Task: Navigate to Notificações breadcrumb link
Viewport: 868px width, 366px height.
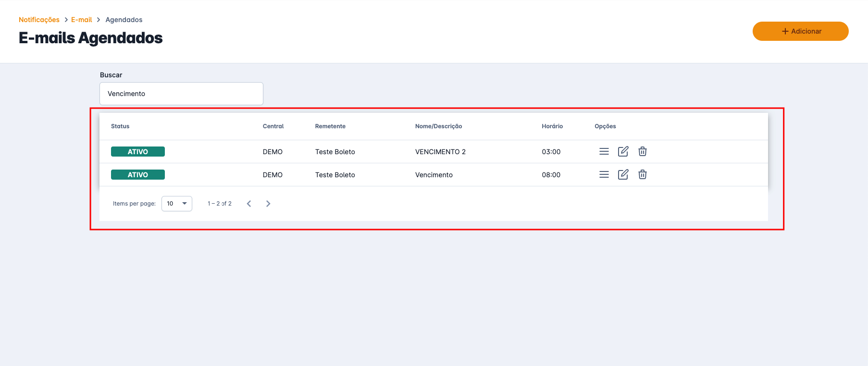Action: pos(39,20)
